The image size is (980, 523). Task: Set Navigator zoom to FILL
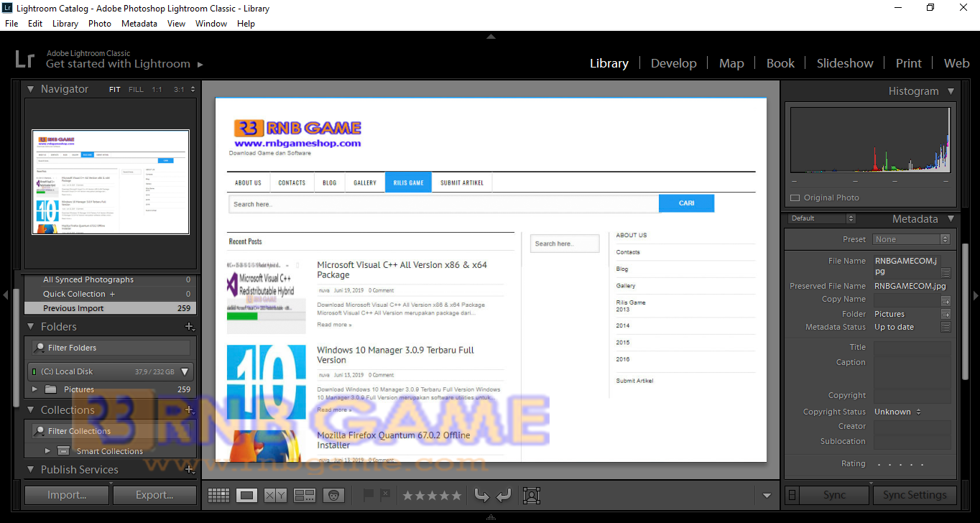(x=136, y=90)
